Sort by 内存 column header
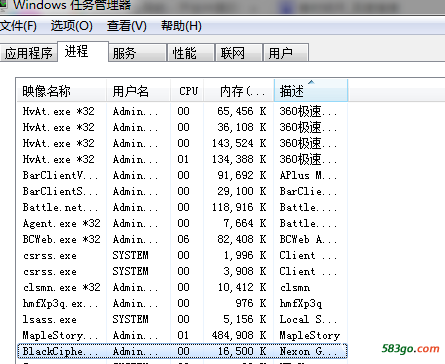Viewport: 445px width, 364px height. point(239,91)
